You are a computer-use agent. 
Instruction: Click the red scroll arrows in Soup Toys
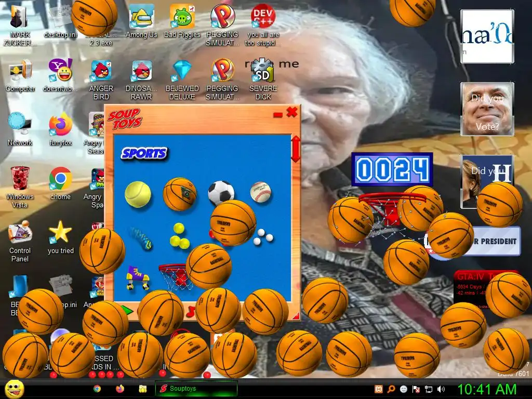coord(296,149)
